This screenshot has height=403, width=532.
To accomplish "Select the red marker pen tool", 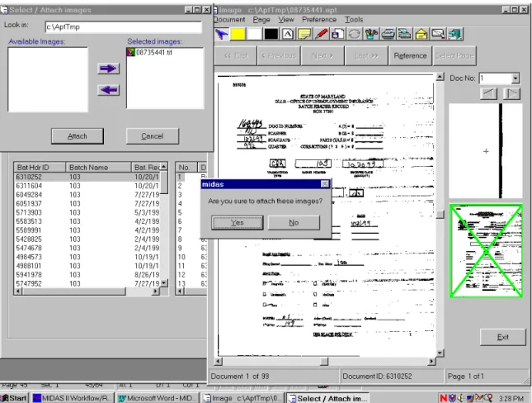I will click(x=321, y=34).
